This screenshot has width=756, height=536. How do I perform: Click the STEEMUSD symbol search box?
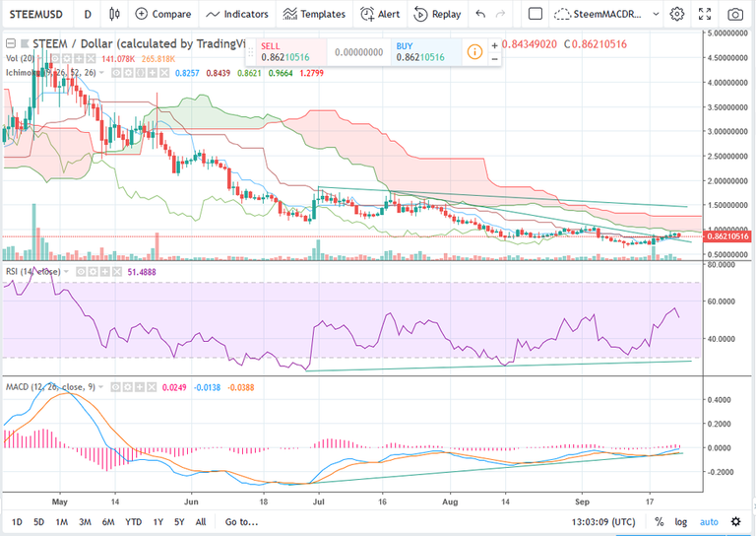pos(36,14)
